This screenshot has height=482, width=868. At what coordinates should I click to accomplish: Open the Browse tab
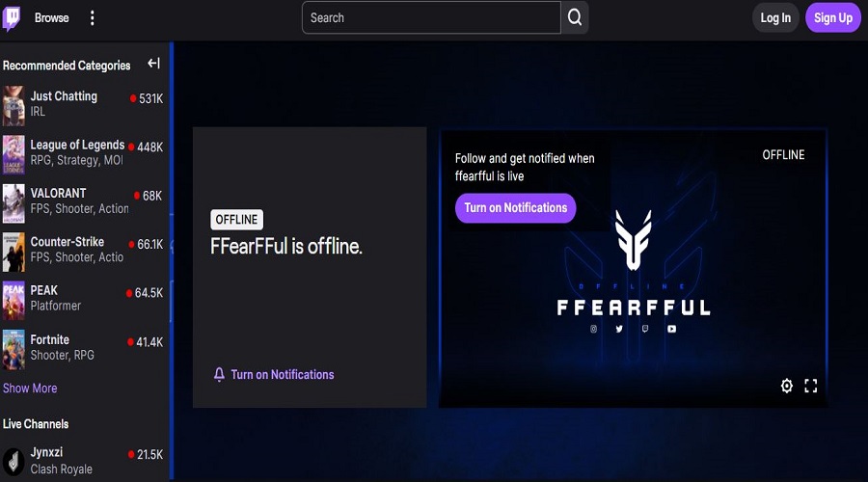coord(51,17)
